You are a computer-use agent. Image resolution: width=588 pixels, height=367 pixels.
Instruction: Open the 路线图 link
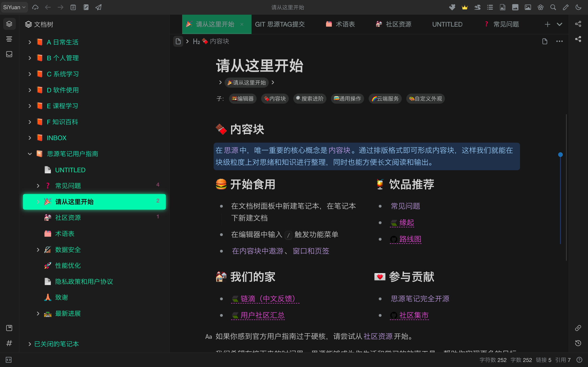pos(410,239)
